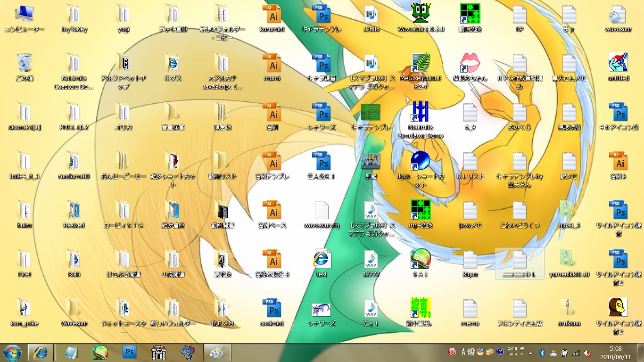
Task: Show hidden system tray icons
Action: [530, 353]
